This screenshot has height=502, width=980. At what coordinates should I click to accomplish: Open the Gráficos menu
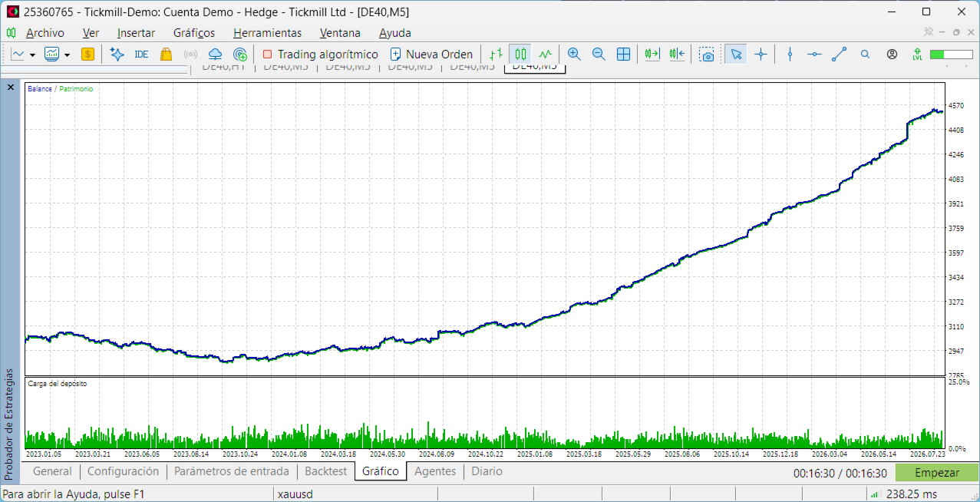tap(194, 33)
